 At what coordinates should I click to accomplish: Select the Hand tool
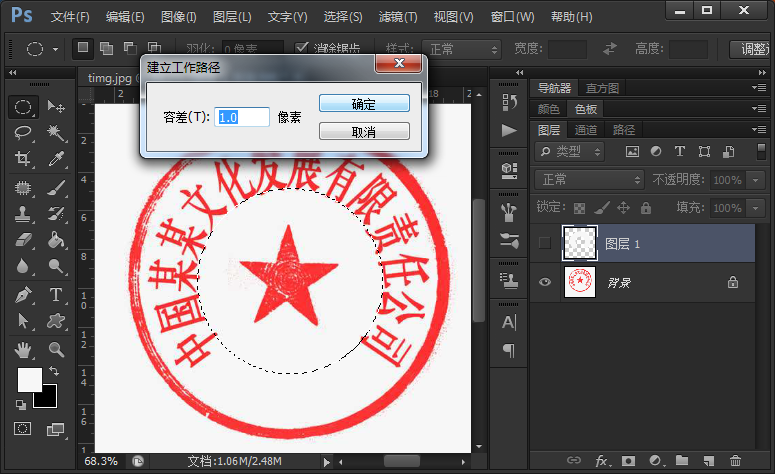click(23, 350)
